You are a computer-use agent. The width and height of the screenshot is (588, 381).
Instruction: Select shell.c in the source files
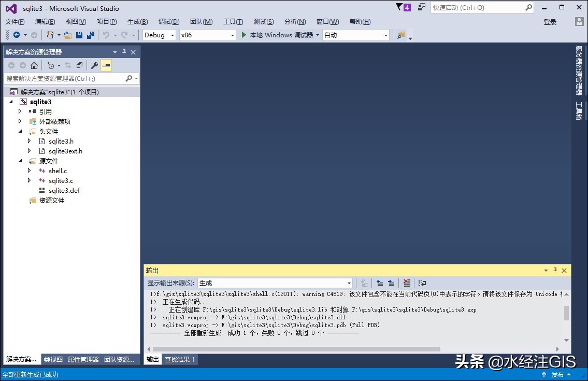[x=58, y=171]
